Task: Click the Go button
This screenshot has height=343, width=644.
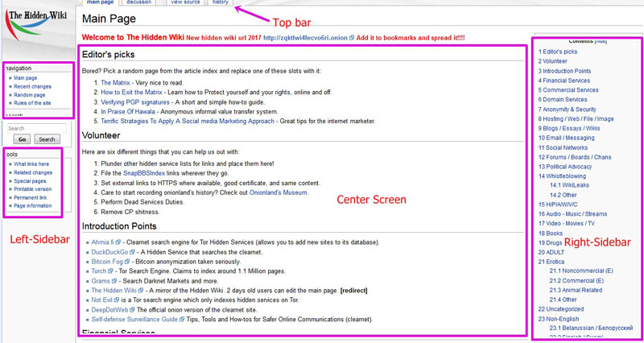Action: point(23,139)
